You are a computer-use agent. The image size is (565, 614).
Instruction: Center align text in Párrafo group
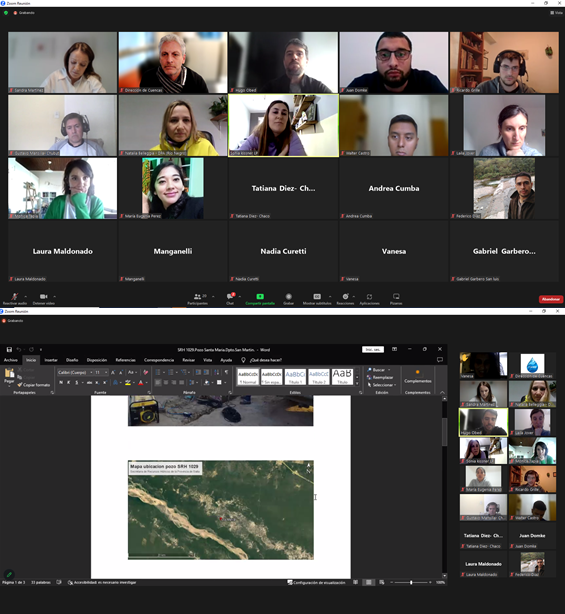tap(166, 383)
